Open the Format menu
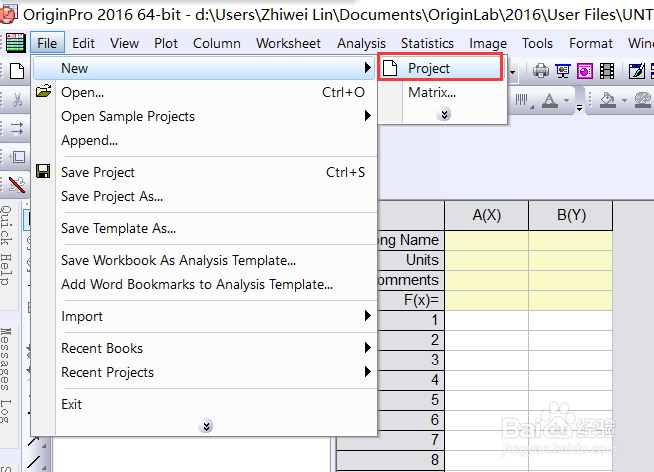The image size is (654, 472). pyautogui.click(x=591, y=43)
